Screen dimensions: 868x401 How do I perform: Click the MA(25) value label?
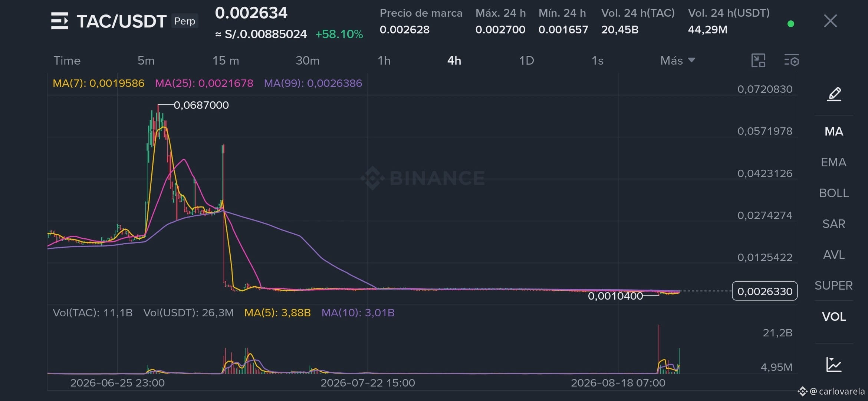coord(204,83)
